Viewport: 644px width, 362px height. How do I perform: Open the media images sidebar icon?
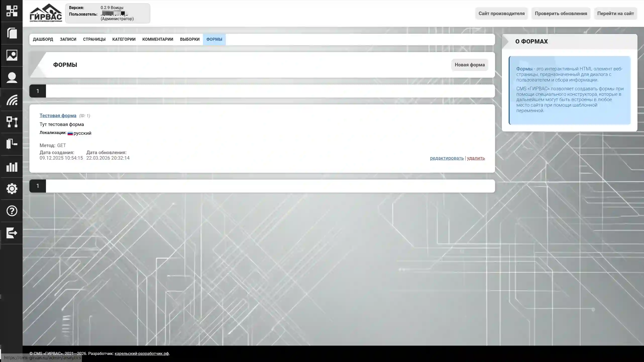[12, 55]
